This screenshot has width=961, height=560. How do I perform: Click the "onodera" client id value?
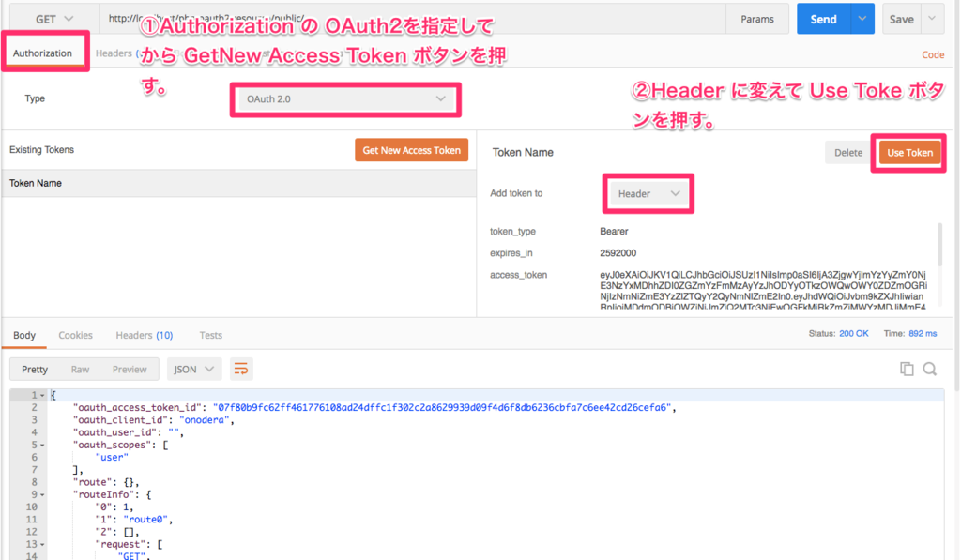pos(204,420)
